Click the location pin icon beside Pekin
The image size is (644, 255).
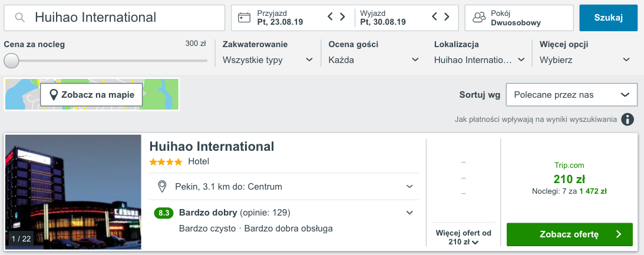(x=162, y=187)
